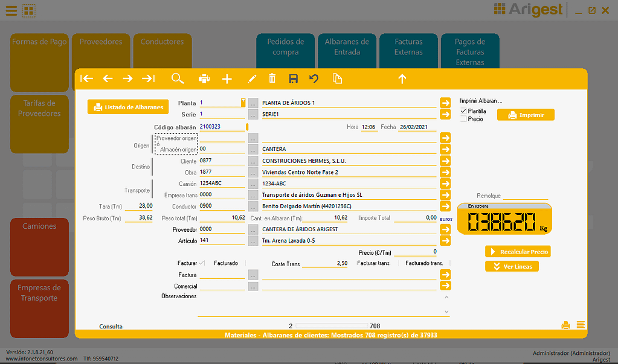
Task: Edit record with pencil icon
Action: (251, 79)
